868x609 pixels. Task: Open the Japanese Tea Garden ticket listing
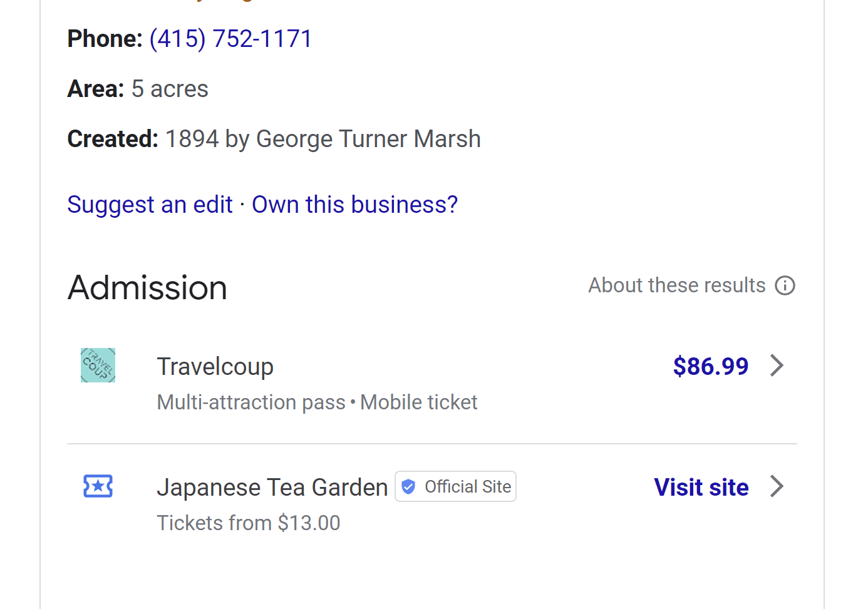click(272, 488)
